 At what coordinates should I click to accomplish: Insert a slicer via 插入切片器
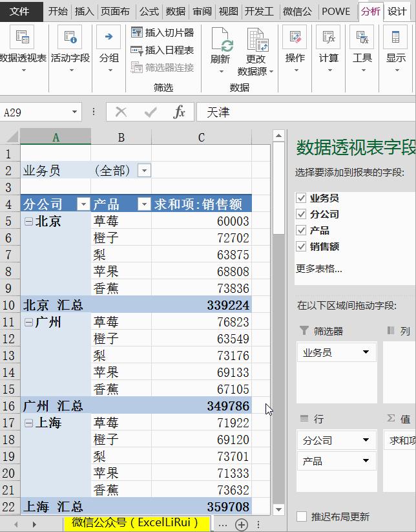click(x=162, y=32)
